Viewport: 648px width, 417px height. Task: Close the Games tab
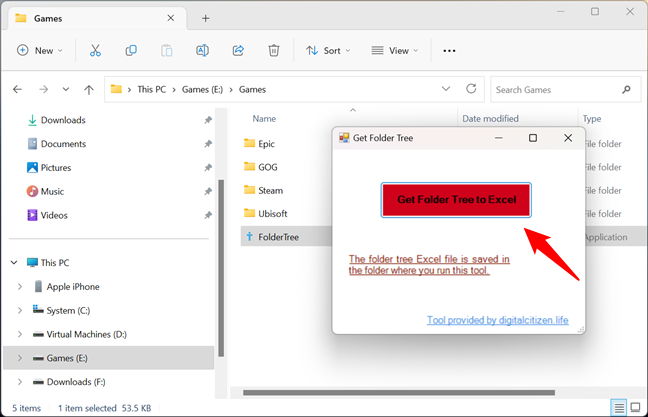171,18
